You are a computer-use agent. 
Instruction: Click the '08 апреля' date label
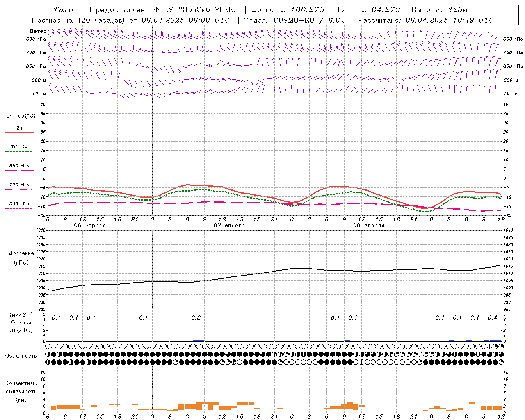[368, 226]
